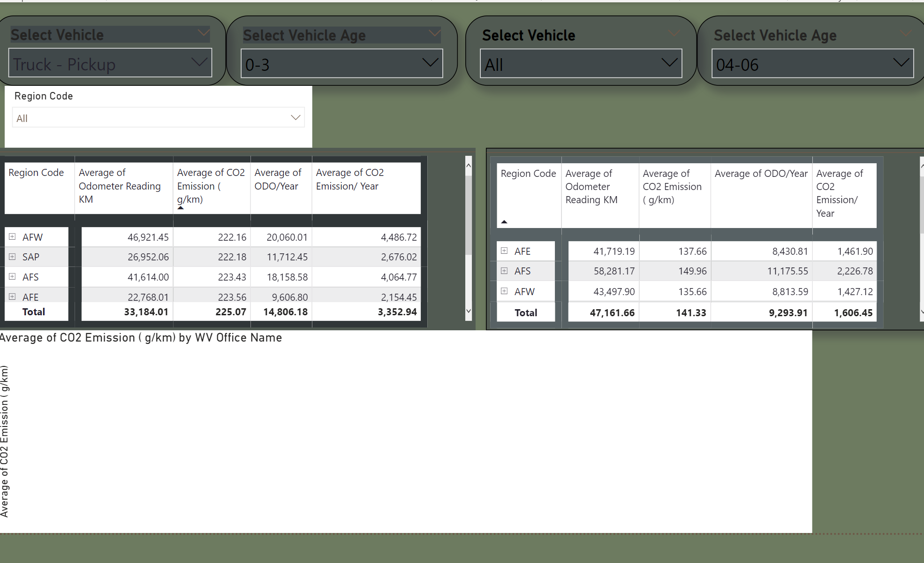Sort right table by Region Code header
This screenshot has height=563, width=924.
point(528,174)
